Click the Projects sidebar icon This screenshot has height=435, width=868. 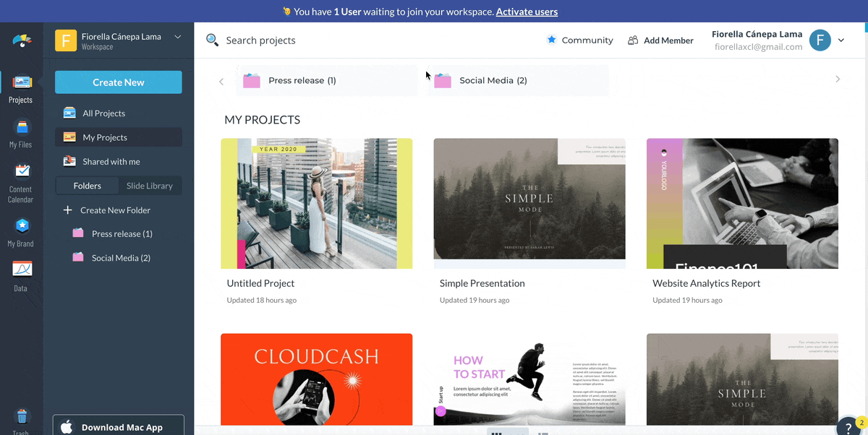(x=22, y=83)
